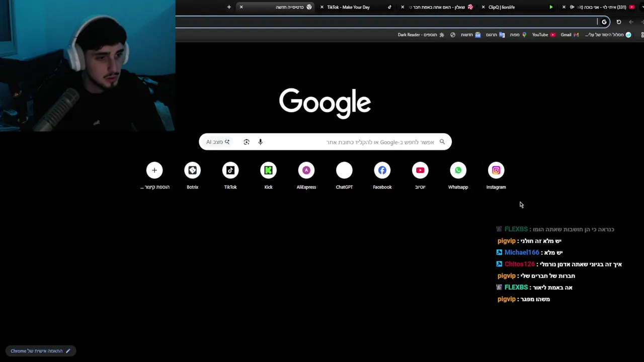The width and height of the screenshot is (644, 362).
Task: Click the add shortcut plus tile
Action: click(x=154, y=176)
